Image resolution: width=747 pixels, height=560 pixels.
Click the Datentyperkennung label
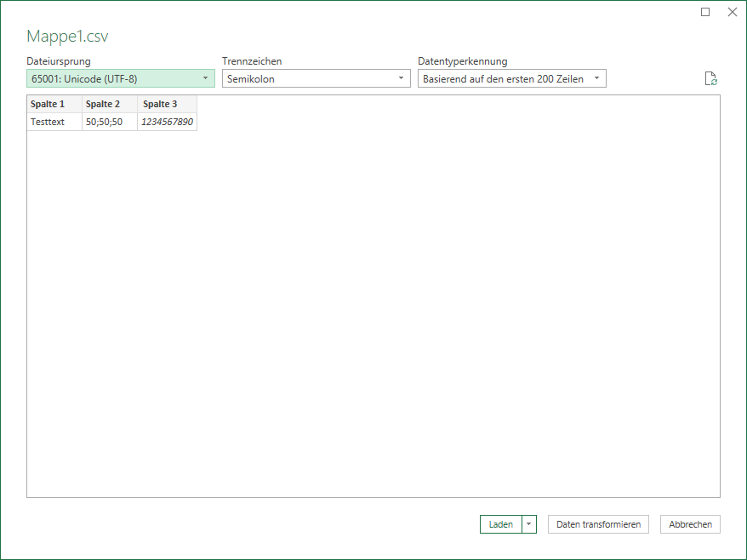[x=463, y=61]
